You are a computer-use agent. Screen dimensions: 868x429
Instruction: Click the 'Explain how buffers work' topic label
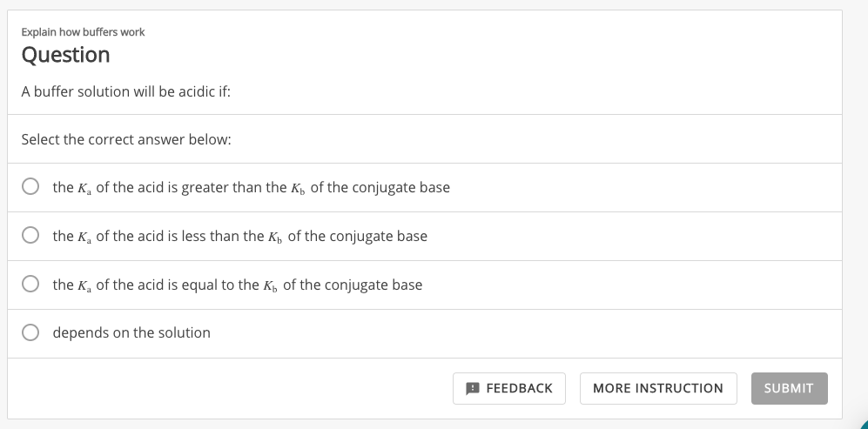(x=83, y=32)
